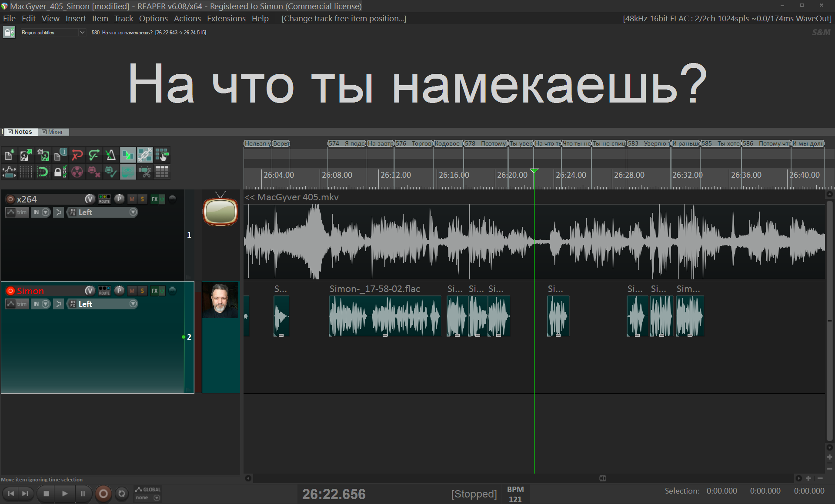835x504 pixels.
Task: Click the pink radiation symbol icon
Action: [x=77, y=172]
